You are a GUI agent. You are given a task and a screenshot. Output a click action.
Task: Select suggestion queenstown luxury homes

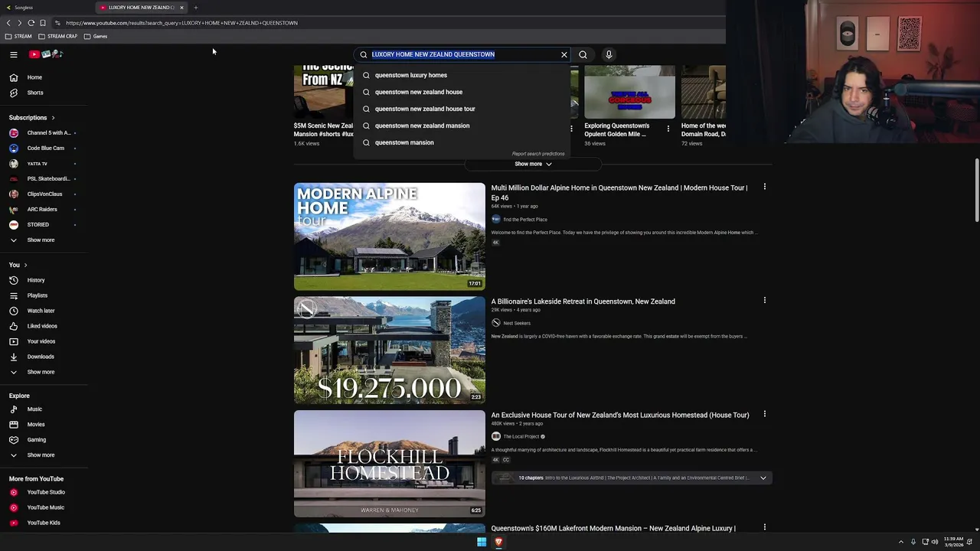[462, 75]
